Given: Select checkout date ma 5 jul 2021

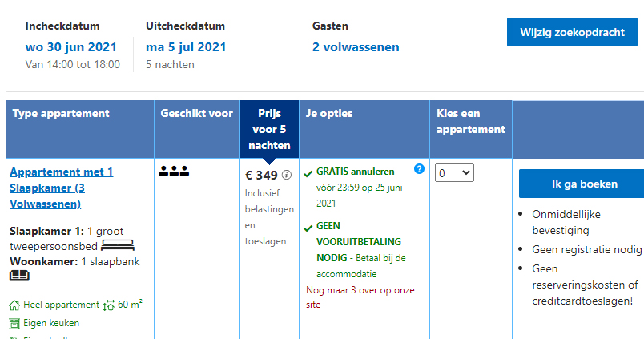Looking at the screenshot, I should click(x=186, y=47).
